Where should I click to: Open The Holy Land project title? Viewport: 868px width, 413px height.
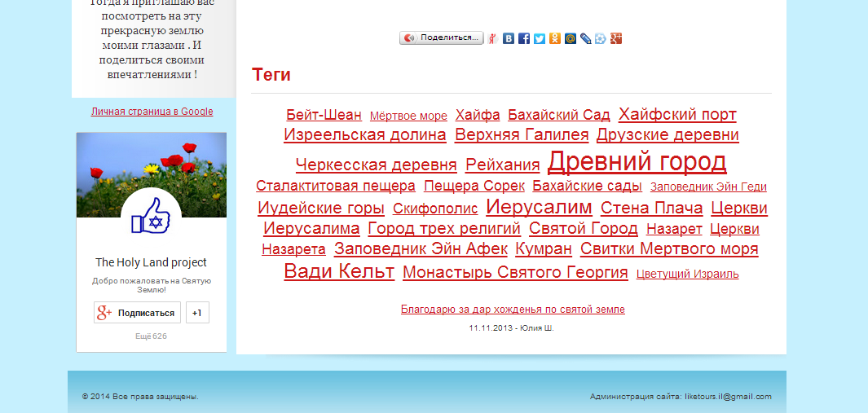(151, 262)
